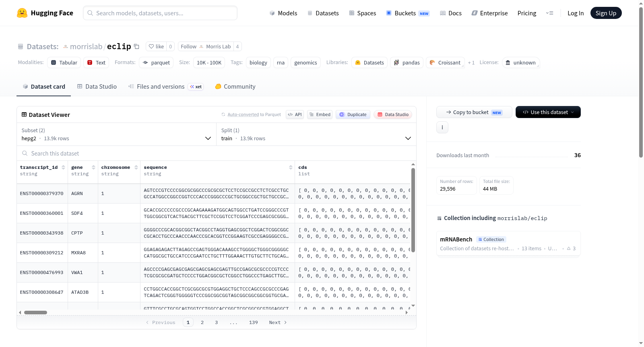
Task: Sort by gene column arrows
Action: click(93, 167)
